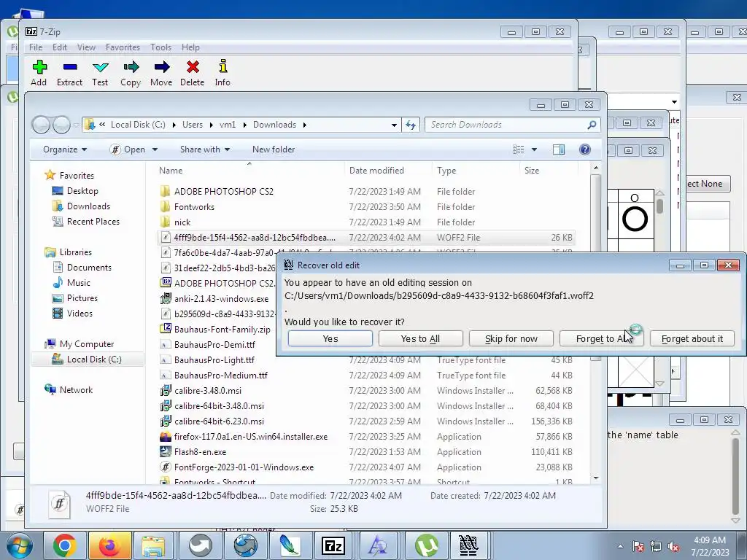Select Bauhaus-Font-Family.zip file
Screen dimensions: 747x560
click(222, 329)
